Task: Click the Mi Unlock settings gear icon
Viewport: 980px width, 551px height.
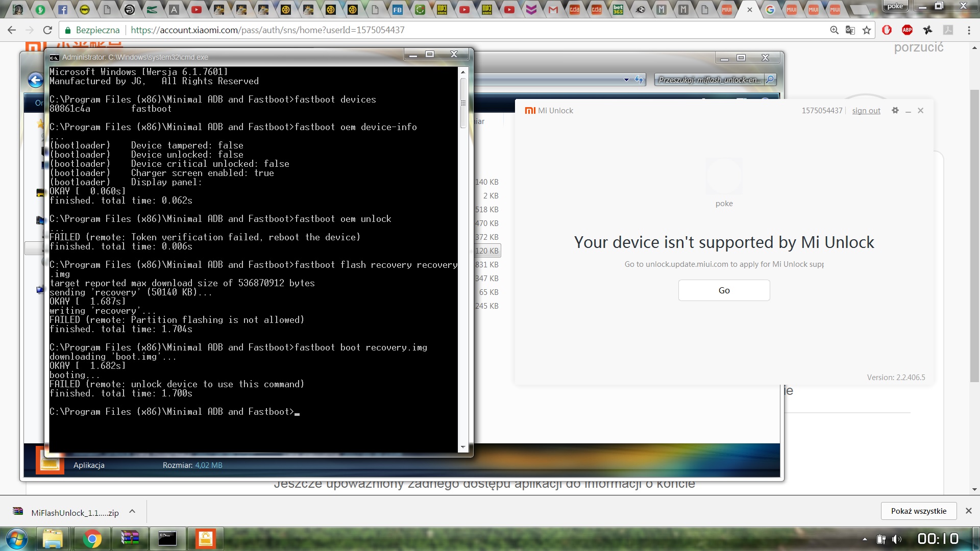Action: 895,110
